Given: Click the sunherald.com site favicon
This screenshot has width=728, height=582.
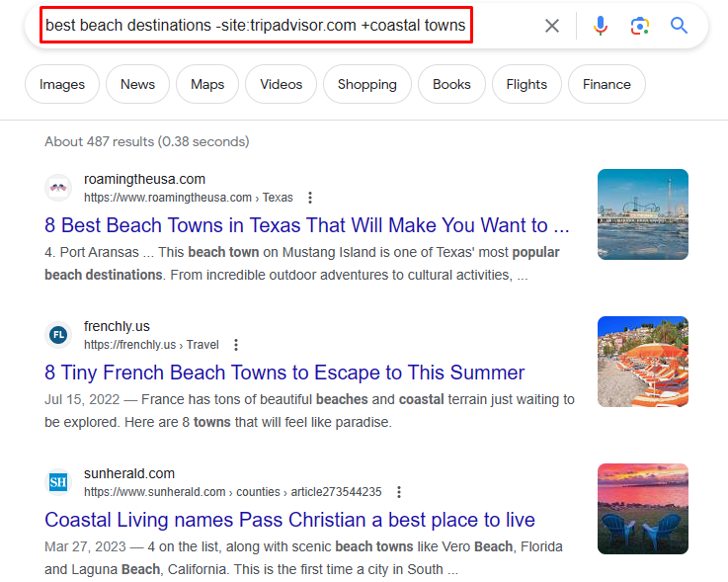Looking at the screenshot, I should click(58, 482).
